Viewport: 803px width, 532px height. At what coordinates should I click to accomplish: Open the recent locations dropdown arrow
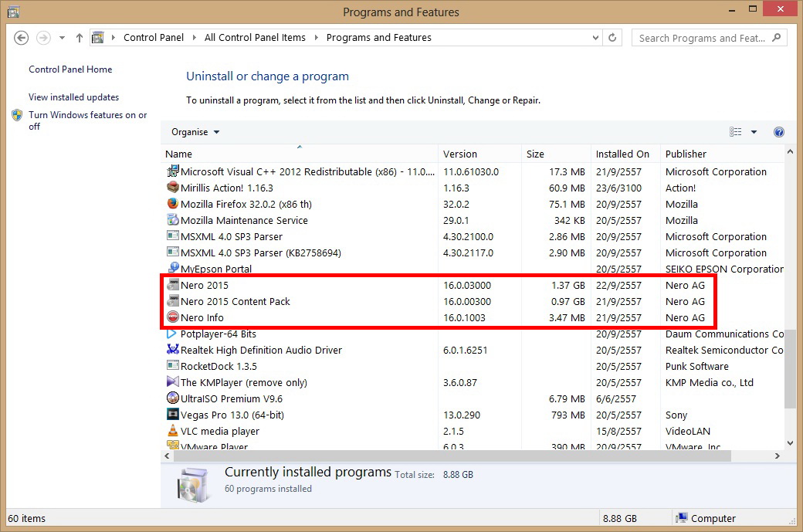(62, 38)
